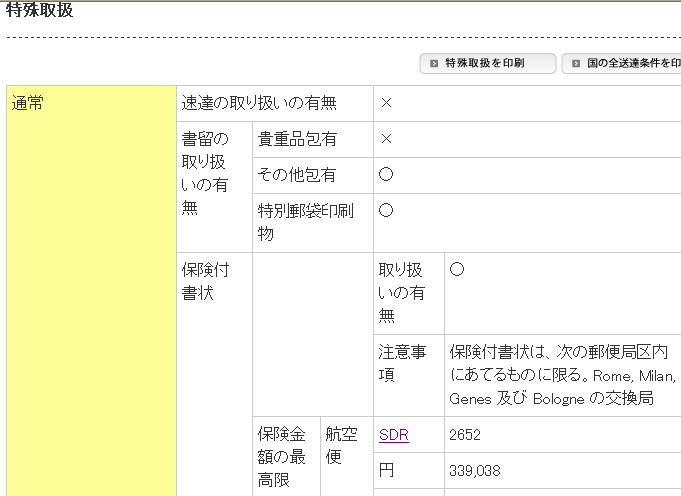Click arrow icon on 特殊取扱を印刷 button
Screen dimensions: 681x496
click(433, 63)
